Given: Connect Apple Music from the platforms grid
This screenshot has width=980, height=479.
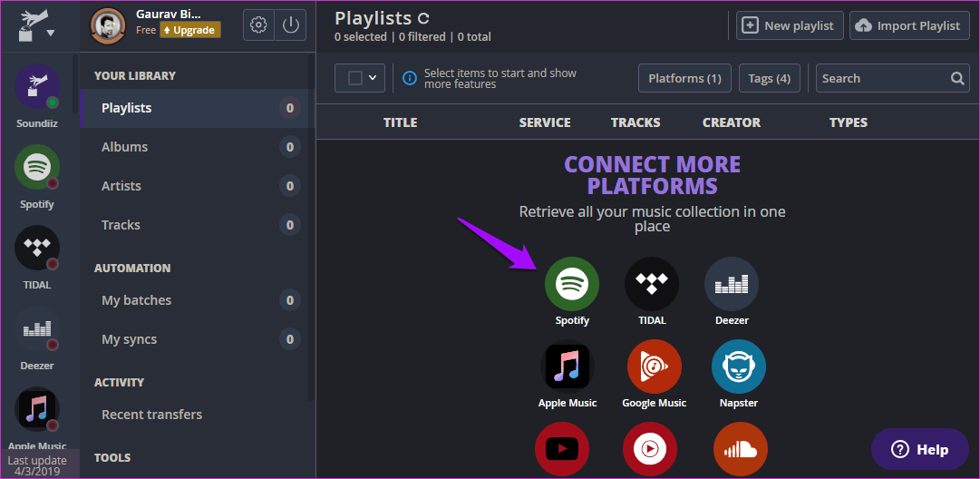Looking at the screenshot, I should (x=568, y=367).
